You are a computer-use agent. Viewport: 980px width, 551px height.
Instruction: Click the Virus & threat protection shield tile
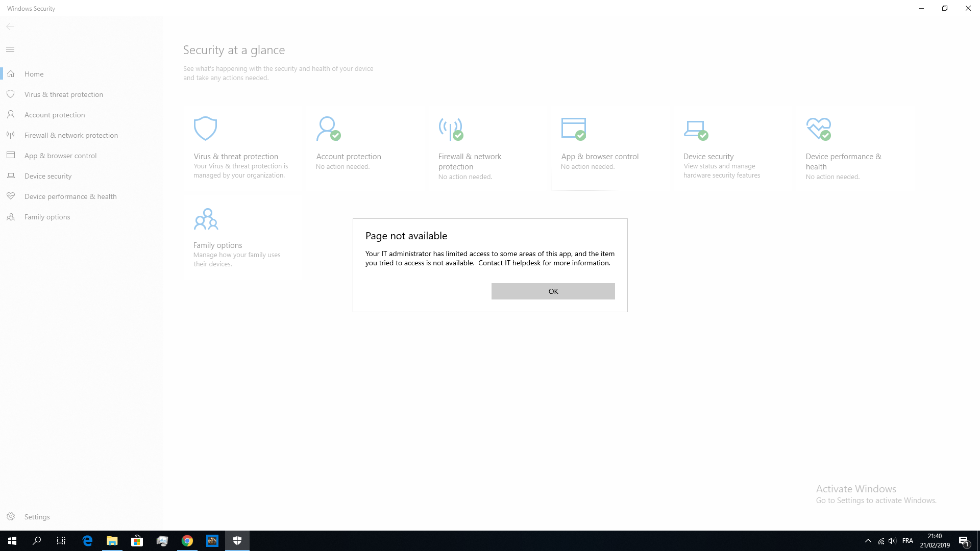pos(205,129)
